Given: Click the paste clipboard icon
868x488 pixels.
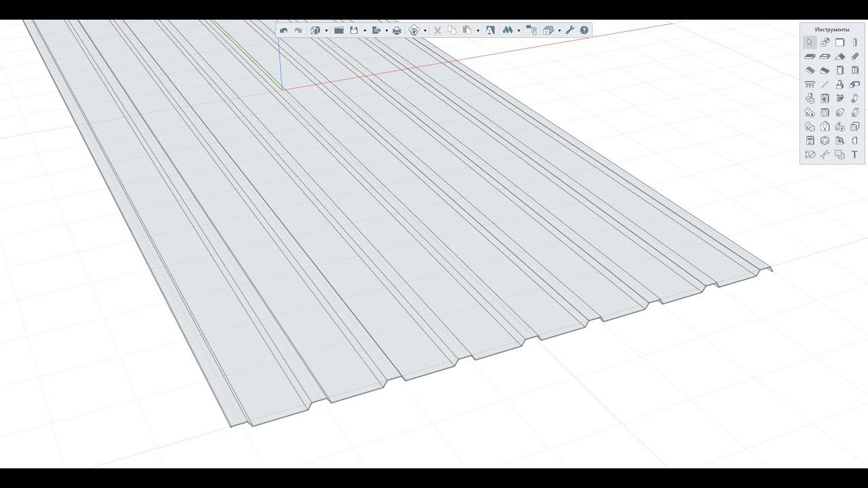Looking at the screenshot, I should click(x=467, y=30).
